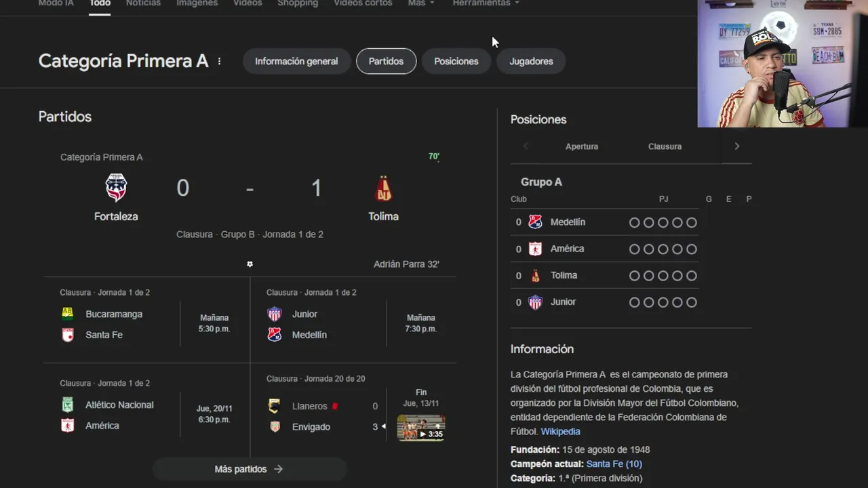The width and height of the screenshot is (868, 488).
Task: Click the arrow icon in Más partidos
Action: coord(278,469)
